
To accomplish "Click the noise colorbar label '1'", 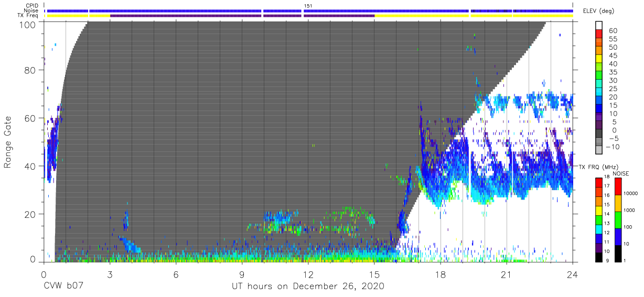I will click(x=625, y=260).
